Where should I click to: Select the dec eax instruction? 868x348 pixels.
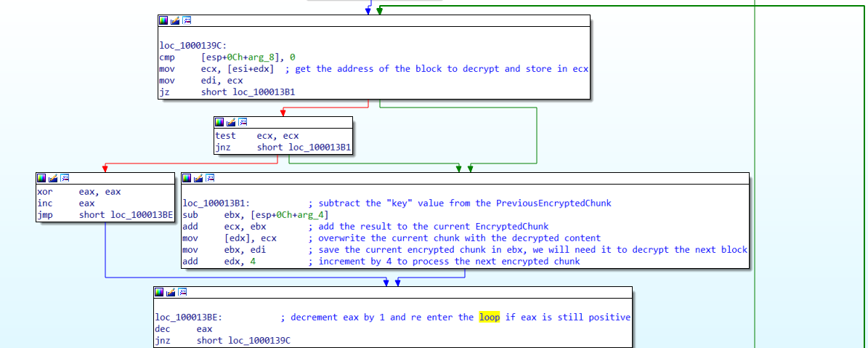coord(183,329)
